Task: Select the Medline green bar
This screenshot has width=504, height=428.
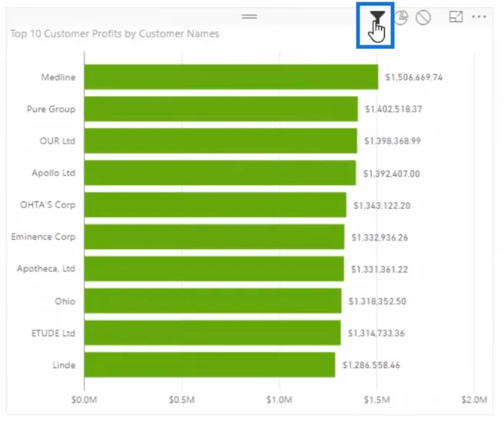Action: [x=231, y=77]
